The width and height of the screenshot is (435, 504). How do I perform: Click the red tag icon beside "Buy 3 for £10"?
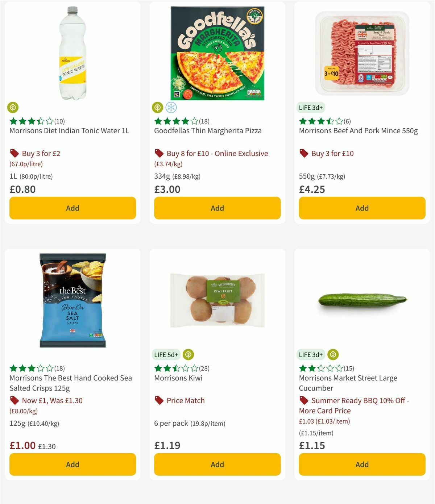[x=303, y=153]
